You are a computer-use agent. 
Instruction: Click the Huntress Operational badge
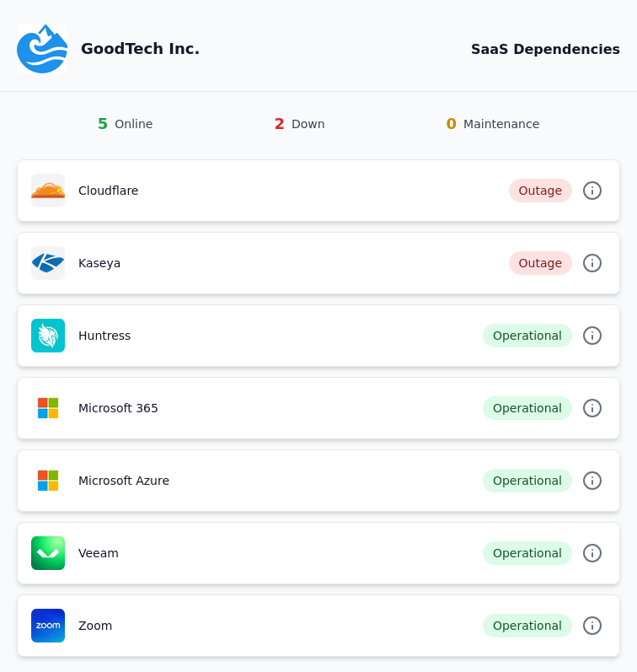tap(527, 336)
